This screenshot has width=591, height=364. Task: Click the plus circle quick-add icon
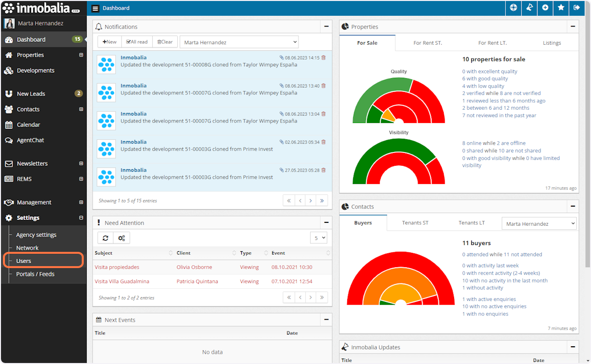click(x=545, y=8)
